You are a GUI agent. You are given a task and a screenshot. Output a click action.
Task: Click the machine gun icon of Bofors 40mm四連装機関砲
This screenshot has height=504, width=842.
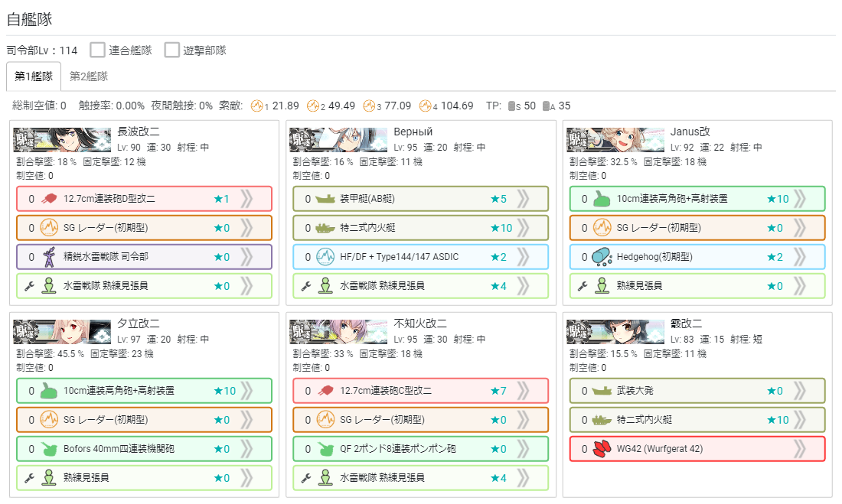(49, 449)
